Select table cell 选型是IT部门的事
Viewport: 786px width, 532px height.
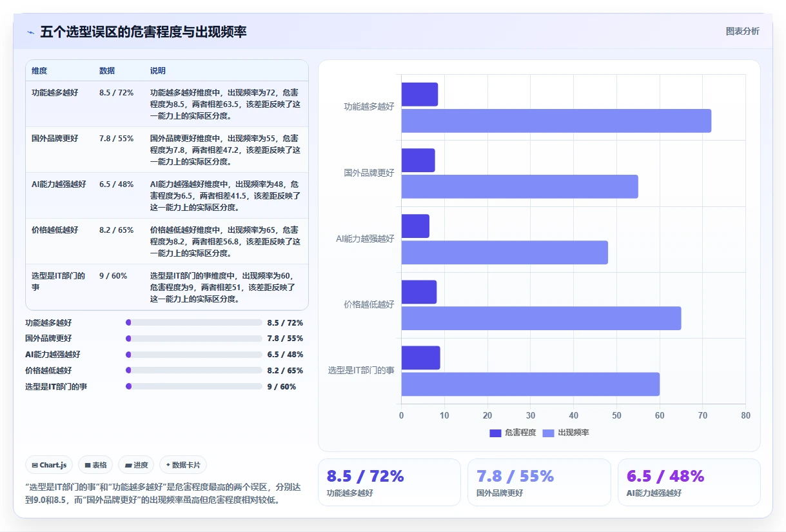pyautogui.click(x=59, y=281)
